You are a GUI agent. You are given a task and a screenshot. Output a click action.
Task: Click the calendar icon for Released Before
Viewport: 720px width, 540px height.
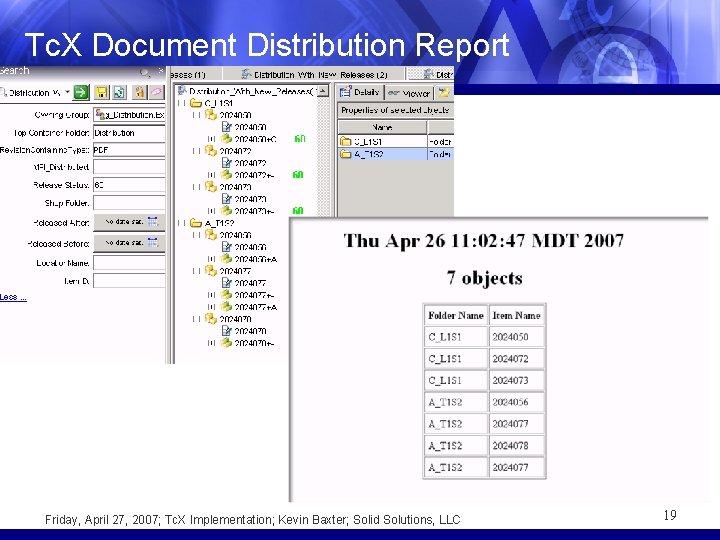[153, 242]
